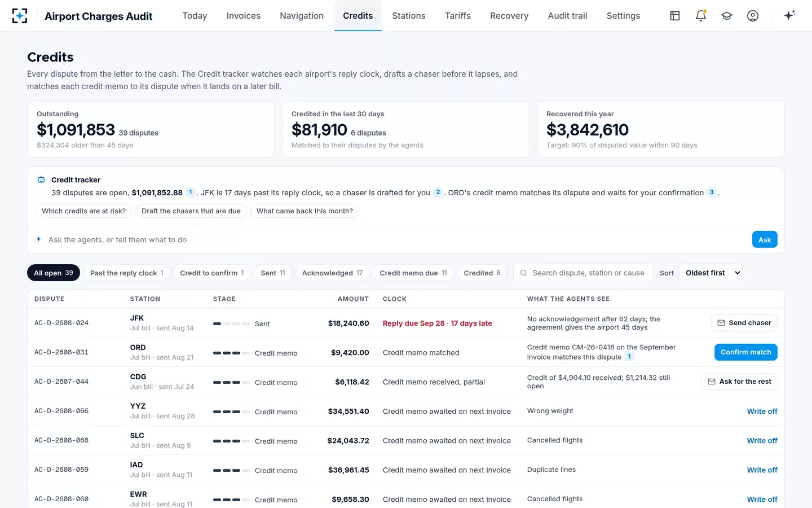Screen dimensions: 812x508
Task: Open the layout panel icon in the top bar
Action: tap(675, 16)
